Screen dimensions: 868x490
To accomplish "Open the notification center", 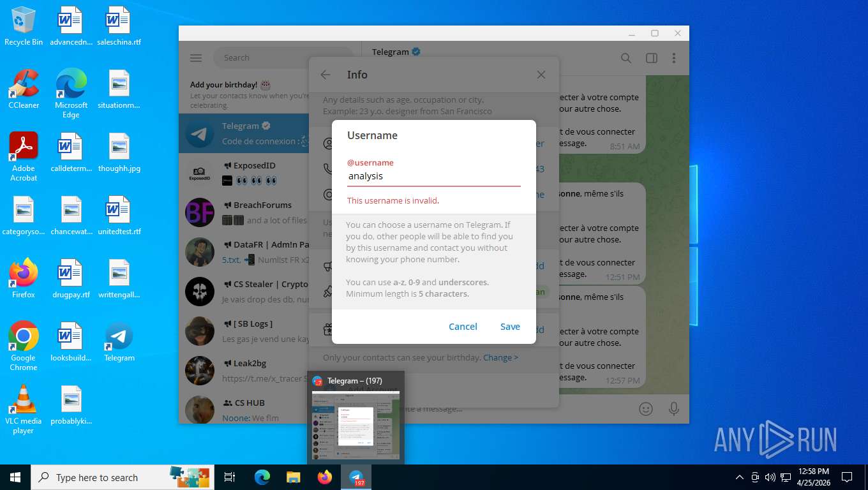I will (x=847, y=477).
